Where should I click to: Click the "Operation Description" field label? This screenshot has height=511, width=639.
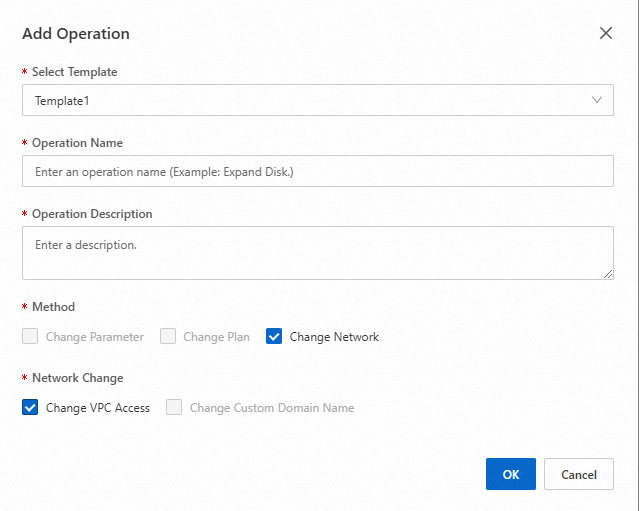(92, 214)
